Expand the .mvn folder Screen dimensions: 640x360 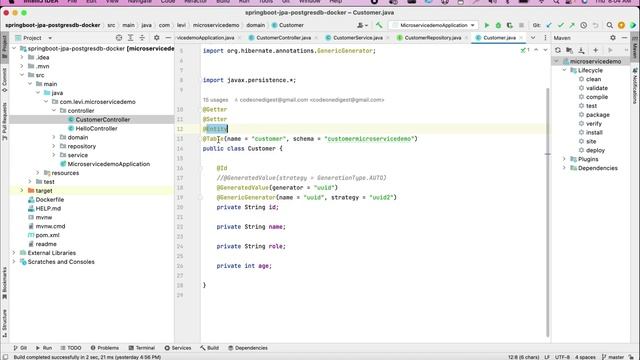click(22, 66)
